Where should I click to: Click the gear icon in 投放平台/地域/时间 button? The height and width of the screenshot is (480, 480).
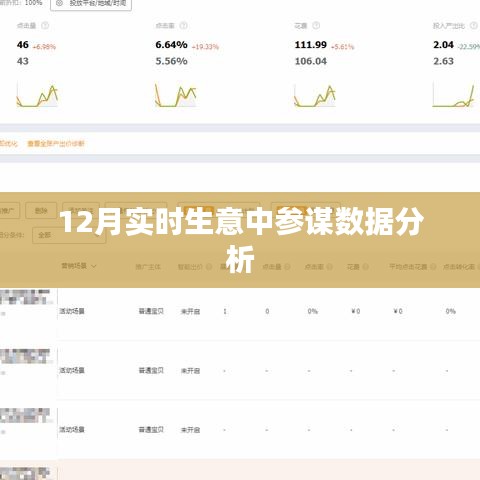(x=60, y=3)
